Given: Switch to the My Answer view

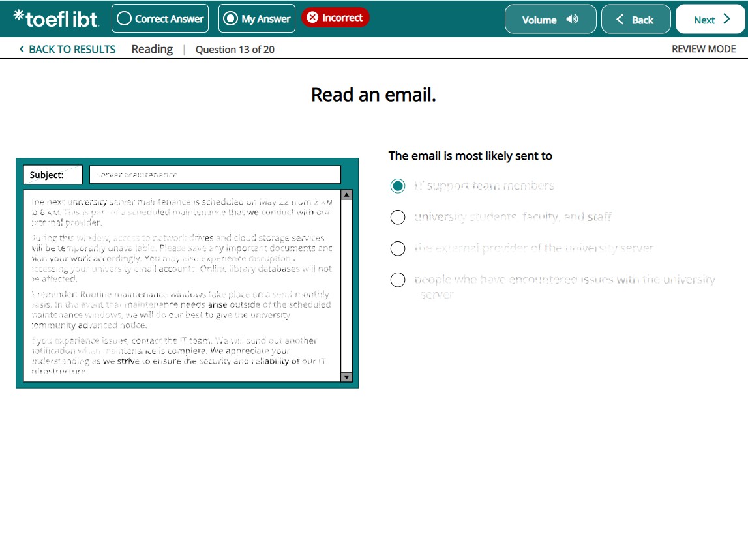Looking at the screenshot, I should (x=257, y=19).
